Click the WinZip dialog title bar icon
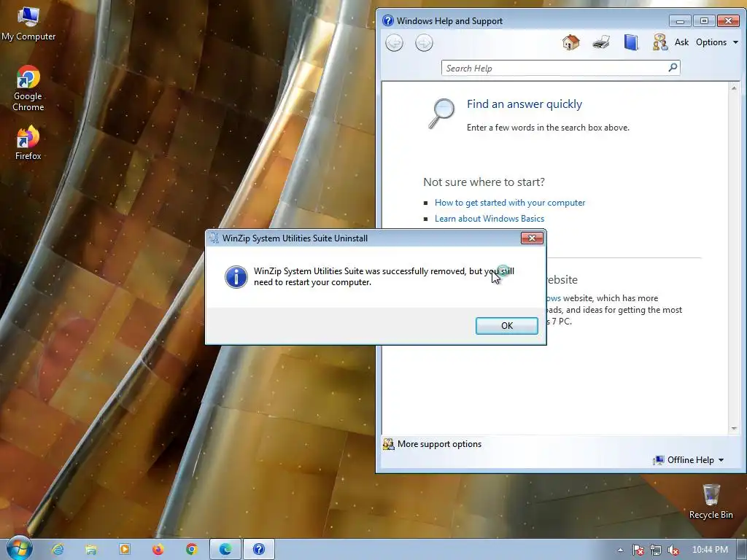This screenshot has width=747, height=560. tap(214, 238)
